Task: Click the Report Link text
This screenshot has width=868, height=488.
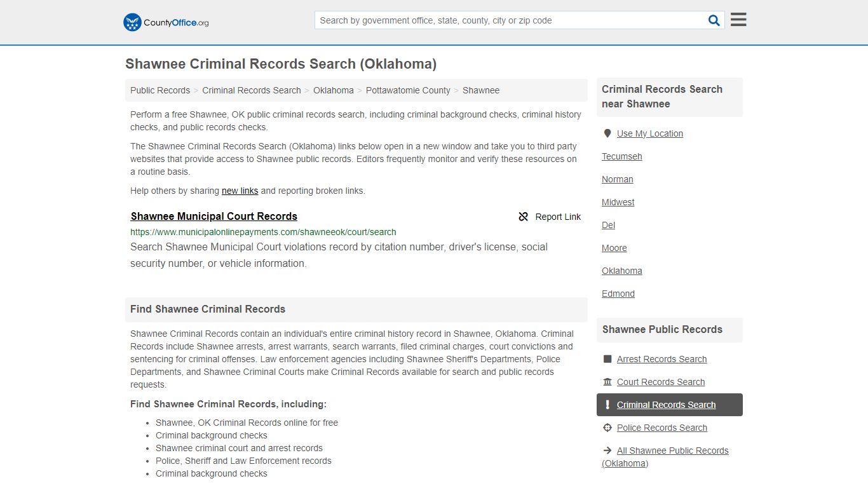Action: (x=558, y=217)
